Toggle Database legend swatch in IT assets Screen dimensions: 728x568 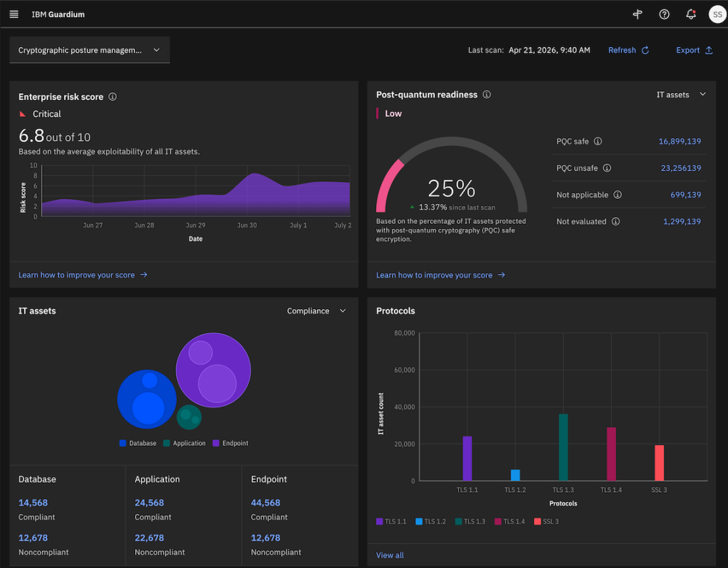tap(122, 443)
